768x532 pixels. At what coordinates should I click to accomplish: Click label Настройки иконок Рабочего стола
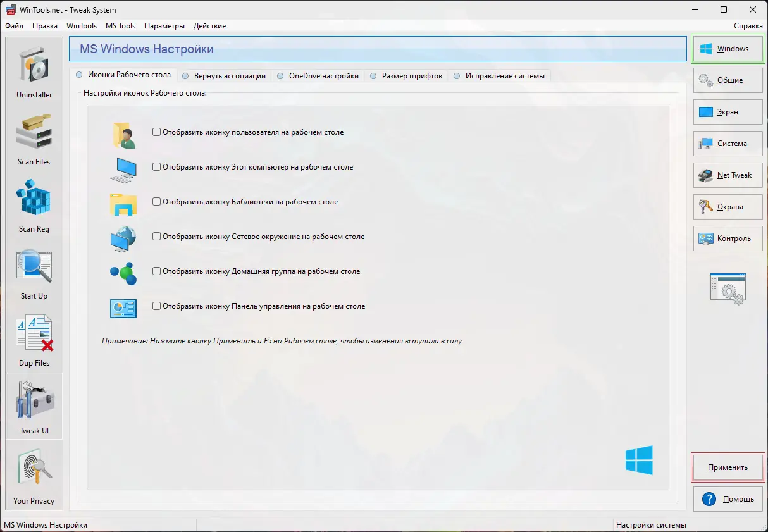[x=145, y=93]
